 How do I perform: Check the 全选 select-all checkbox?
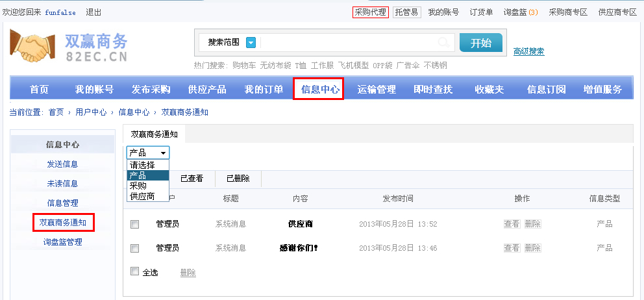coord(135,271)
